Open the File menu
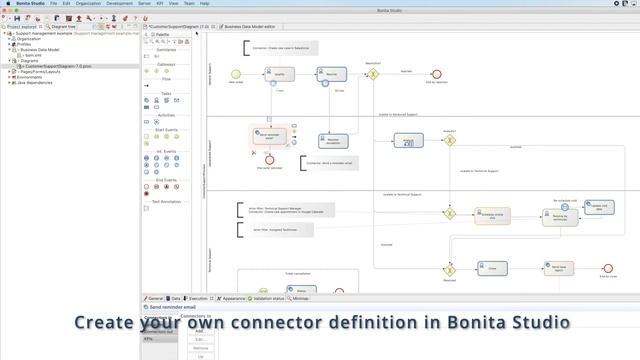Viewport: 640px width, 360px height. click(x=53, y=3)
